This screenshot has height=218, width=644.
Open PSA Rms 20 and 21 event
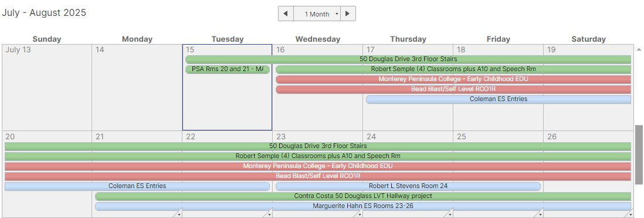pos(228,69)
